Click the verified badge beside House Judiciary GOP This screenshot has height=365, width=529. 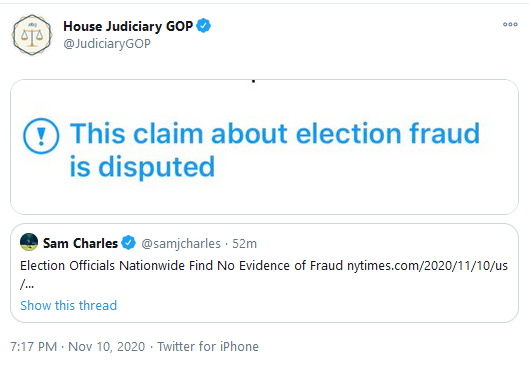pos(203,26)
